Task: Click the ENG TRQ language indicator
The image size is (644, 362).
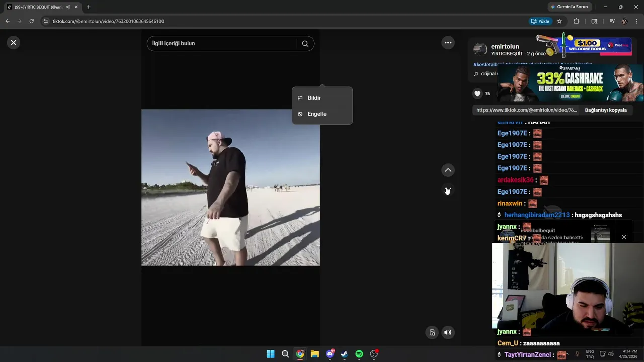Action: pyautogui.click(x=590, y=354)
